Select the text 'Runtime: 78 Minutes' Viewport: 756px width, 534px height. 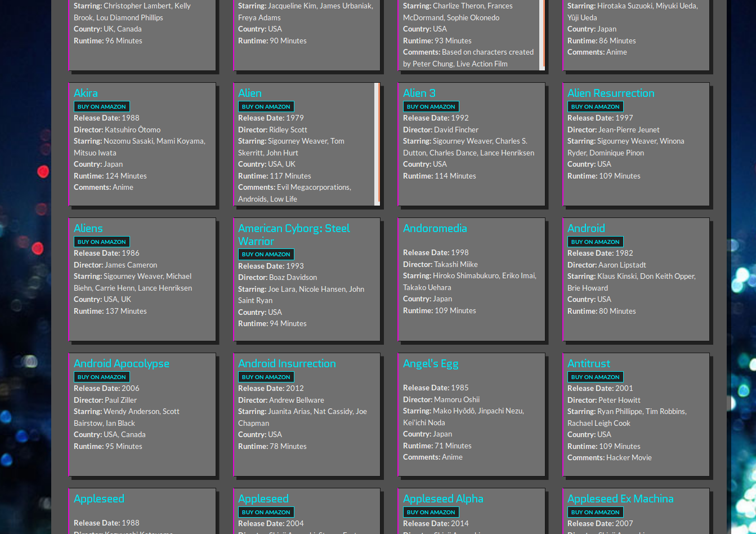(272, 446)
